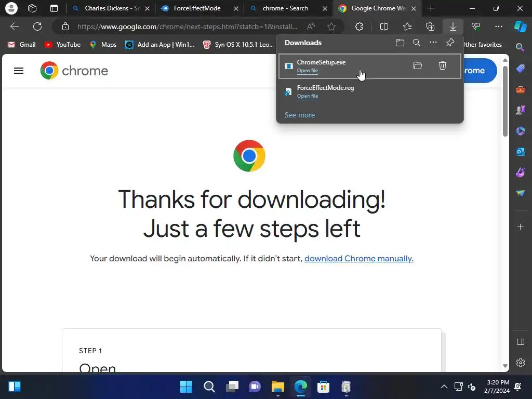Screen dimensions: 532x399
Task: Launch Copilot from the sidebar top
Action: point(521,26)
